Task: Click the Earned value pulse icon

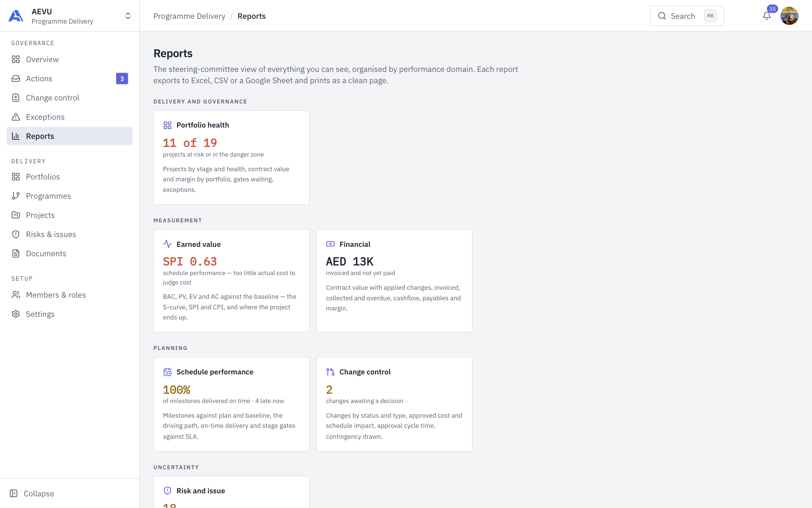Action: [168, 244]
